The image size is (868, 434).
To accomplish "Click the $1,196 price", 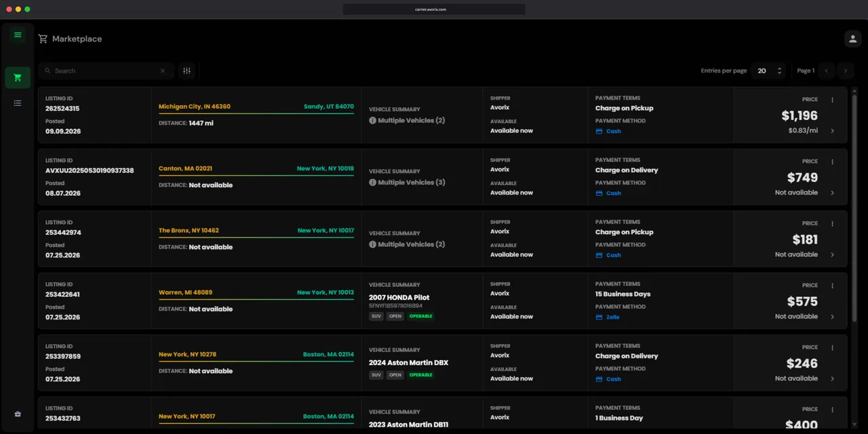I will tap(800, 116).
